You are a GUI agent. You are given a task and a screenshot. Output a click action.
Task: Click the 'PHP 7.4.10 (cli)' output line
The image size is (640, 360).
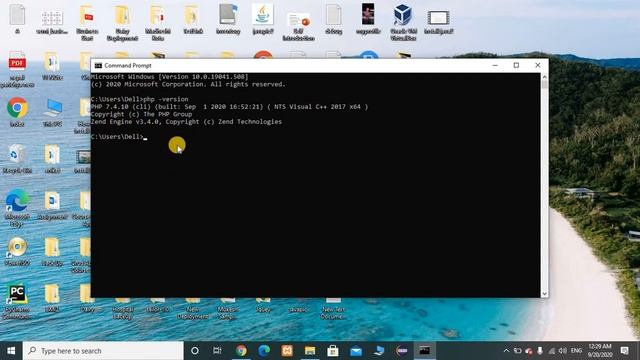[229, 107]
